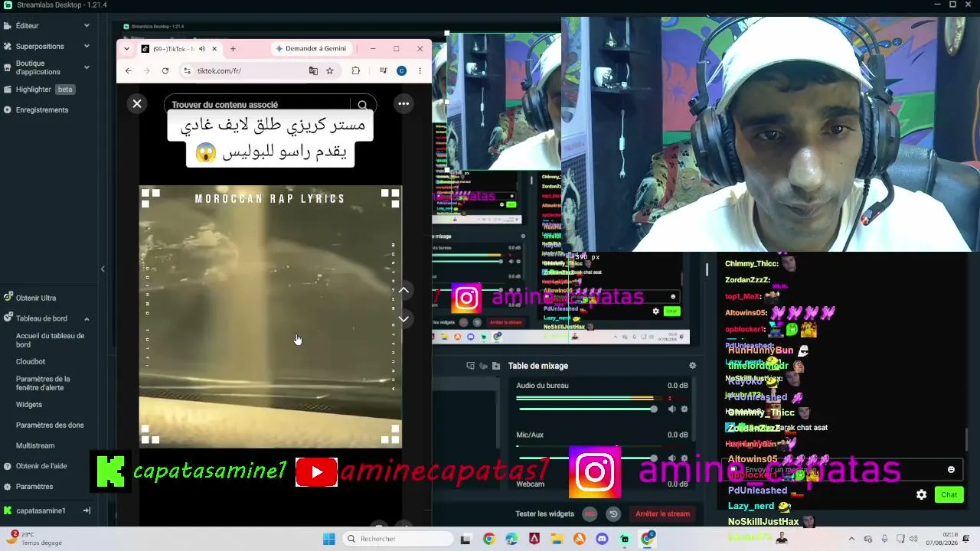Screen dimensions: 980x551
Task: Click Demander à Gemini button
Action: (311, 49)
